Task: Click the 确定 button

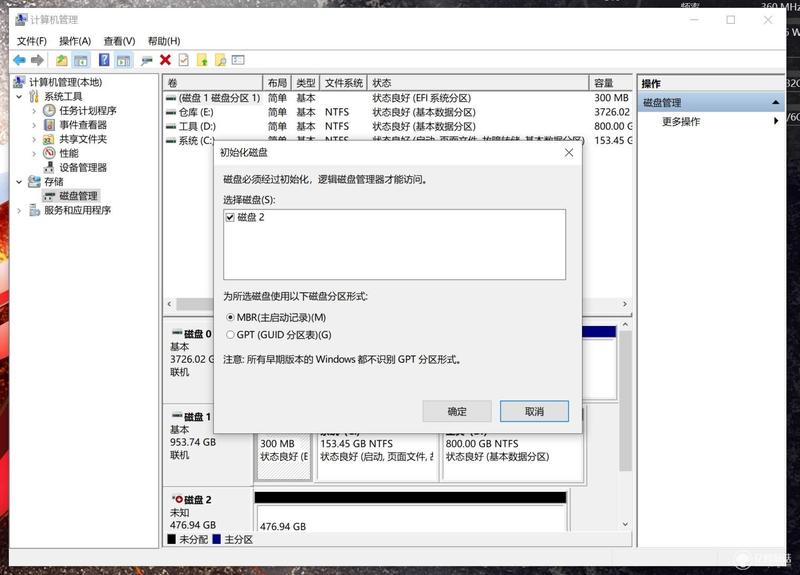Action: tap(457, 411)
